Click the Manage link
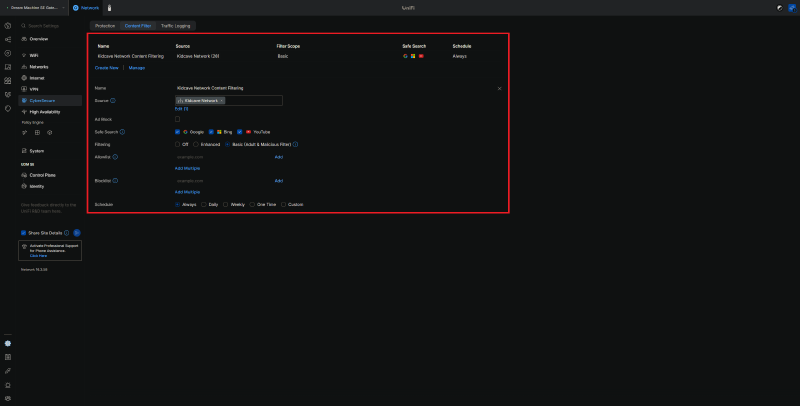Viewport: 800px width, 406px height. click(137, 68)
